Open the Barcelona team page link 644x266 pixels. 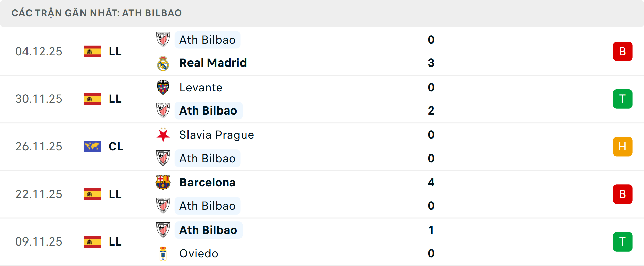(x=208, y=182)
